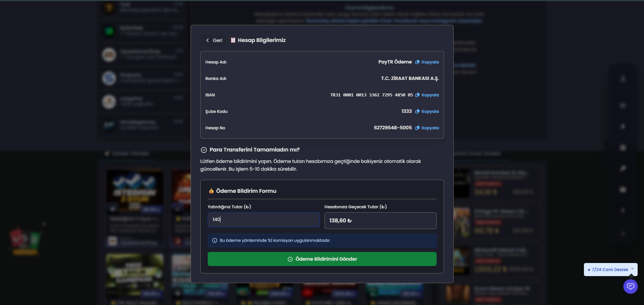Click the Hesap Bilgilerimiz title icon

[x=233, y=40]
